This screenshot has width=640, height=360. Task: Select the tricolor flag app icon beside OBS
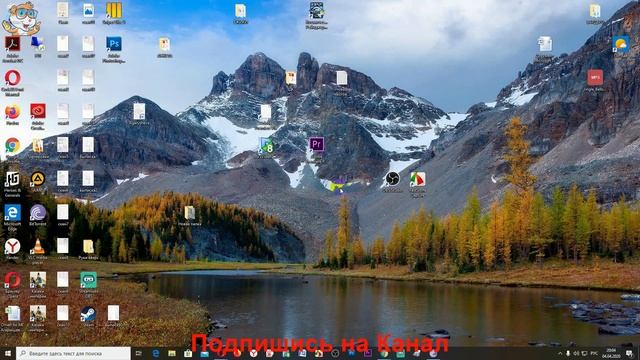click(x=418, y=179)
